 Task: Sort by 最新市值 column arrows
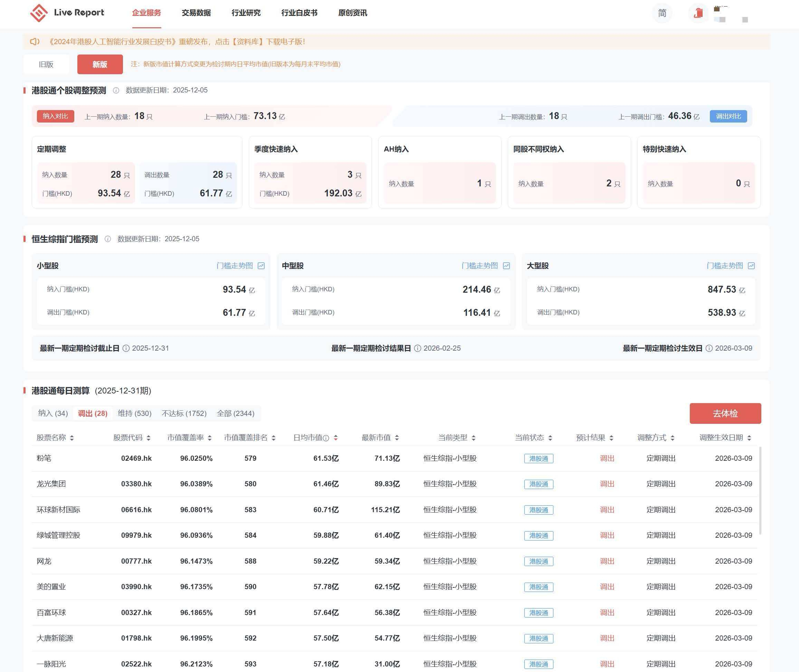(x=397, y=438)
